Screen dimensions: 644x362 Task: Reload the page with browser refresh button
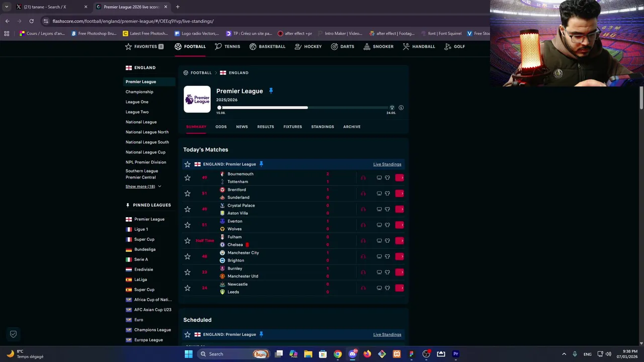point(31,21)
